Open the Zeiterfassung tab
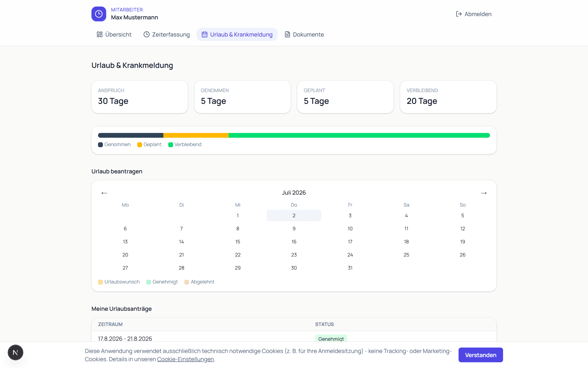This screenshot has width=588, height=368. coord(167,34)
